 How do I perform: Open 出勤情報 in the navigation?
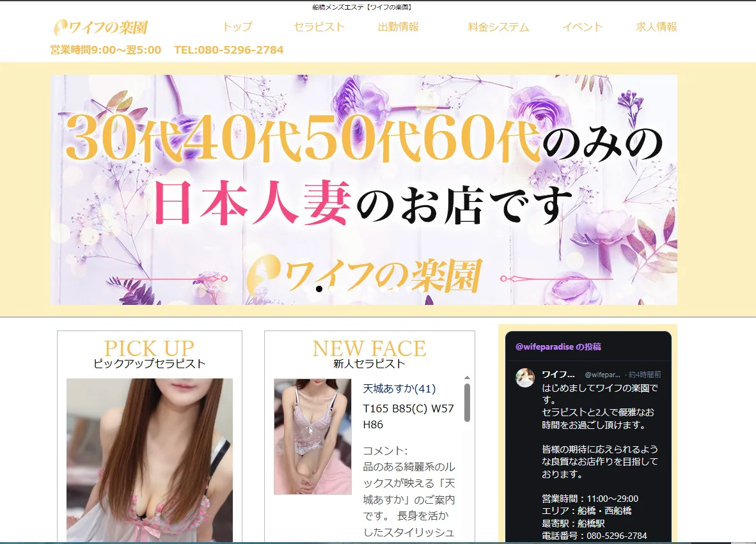click(x=398, y=27)
